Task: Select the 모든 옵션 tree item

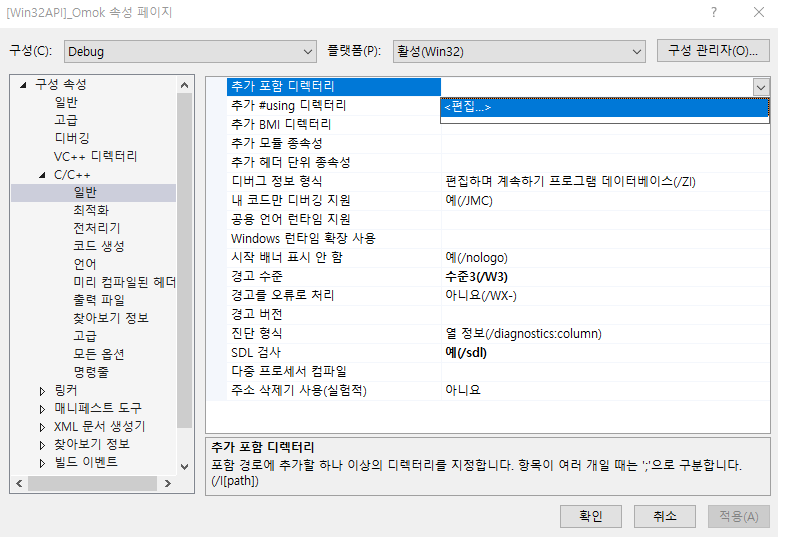Action: click(99, 354)
